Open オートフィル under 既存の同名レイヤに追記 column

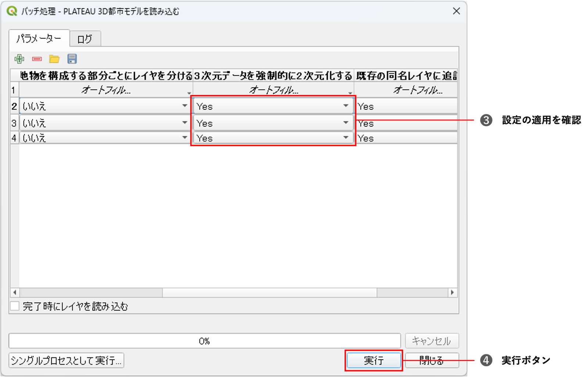406,90
